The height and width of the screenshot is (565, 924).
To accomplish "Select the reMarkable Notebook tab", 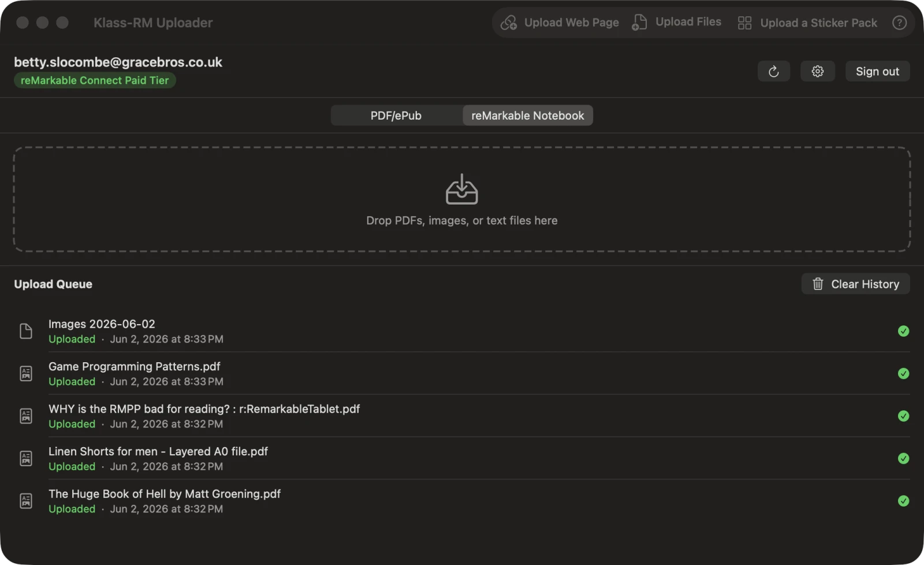I will [x=528, y=116].
